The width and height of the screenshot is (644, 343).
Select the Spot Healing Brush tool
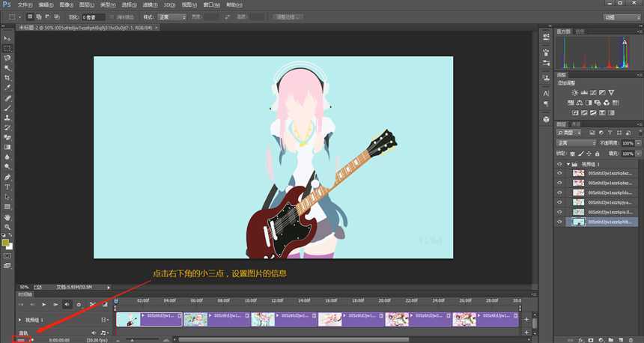pos(7,99)
